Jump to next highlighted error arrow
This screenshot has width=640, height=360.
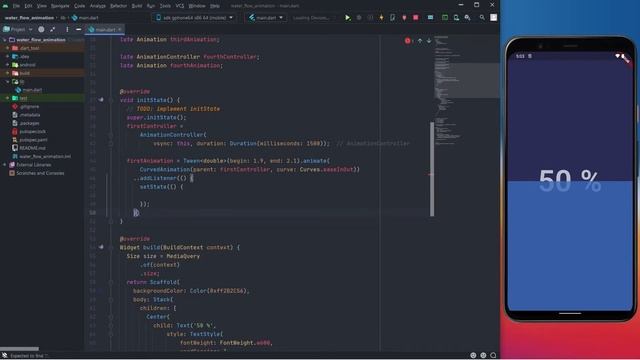[x=429, y=40]
